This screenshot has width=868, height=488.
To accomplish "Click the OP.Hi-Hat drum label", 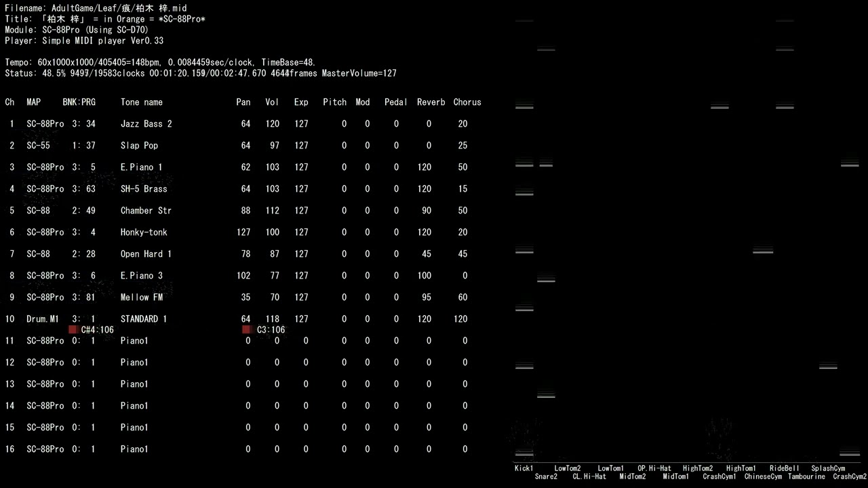I will (x=654, y=468).
